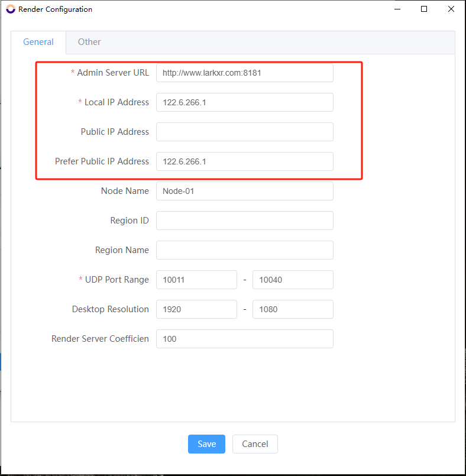
Task: Maximize the Render Configuration window
Action: 424,9
